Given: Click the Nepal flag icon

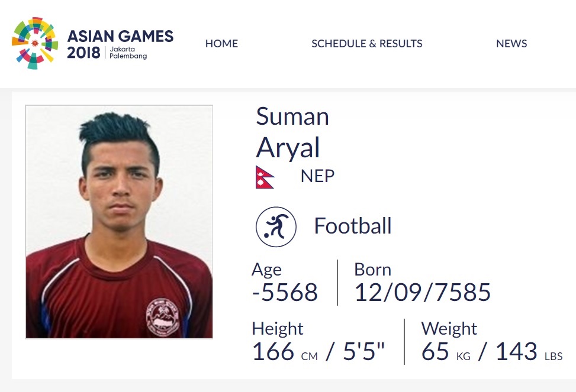Looking at the screenshot, I should point(265,177).
